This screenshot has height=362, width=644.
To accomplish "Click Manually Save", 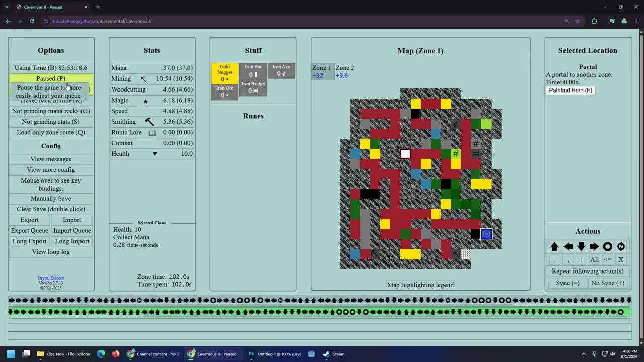I will (51, 199).
